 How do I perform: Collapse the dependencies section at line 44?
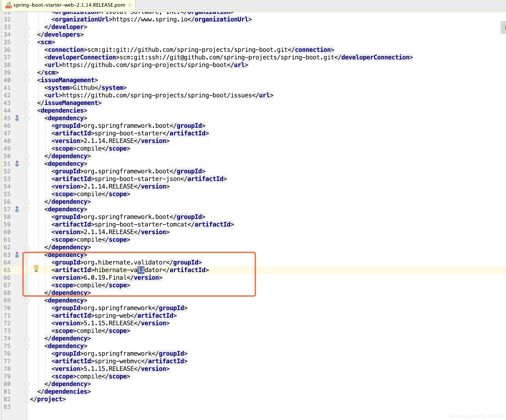(x=27, y=110)
